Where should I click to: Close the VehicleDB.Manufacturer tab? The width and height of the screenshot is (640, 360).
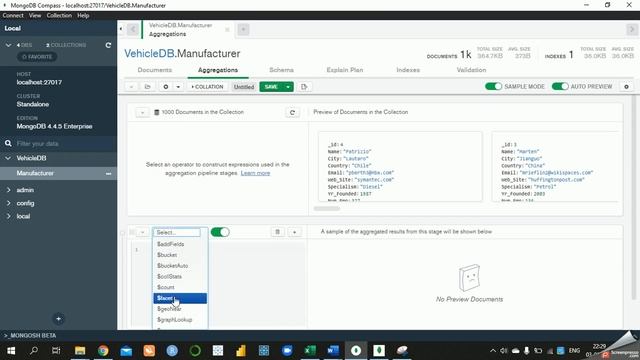pyautogui.click(x=227, y=29)
